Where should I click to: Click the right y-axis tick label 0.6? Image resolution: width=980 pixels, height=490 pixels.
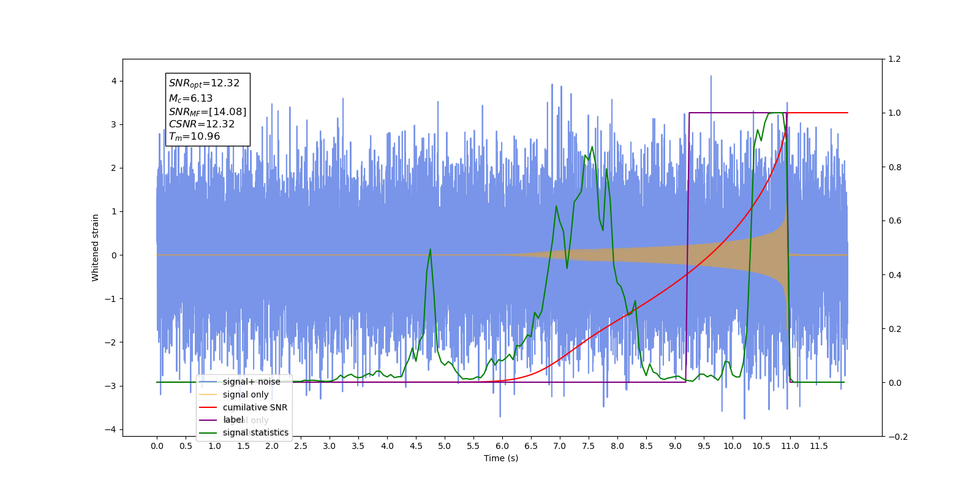(894, 221)
